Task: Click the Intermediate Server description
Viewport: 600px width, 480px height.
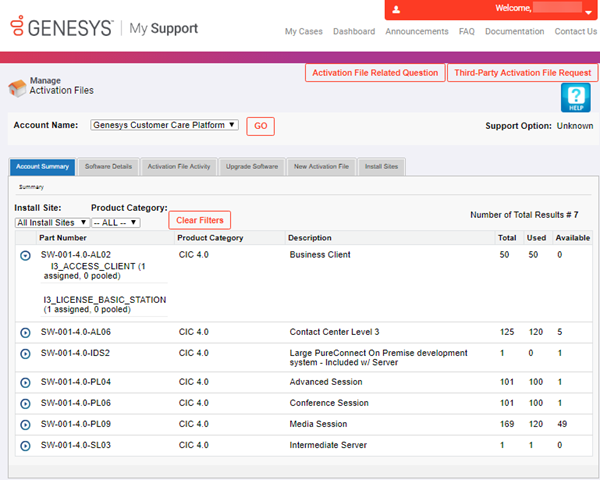Action: (328, 445)
